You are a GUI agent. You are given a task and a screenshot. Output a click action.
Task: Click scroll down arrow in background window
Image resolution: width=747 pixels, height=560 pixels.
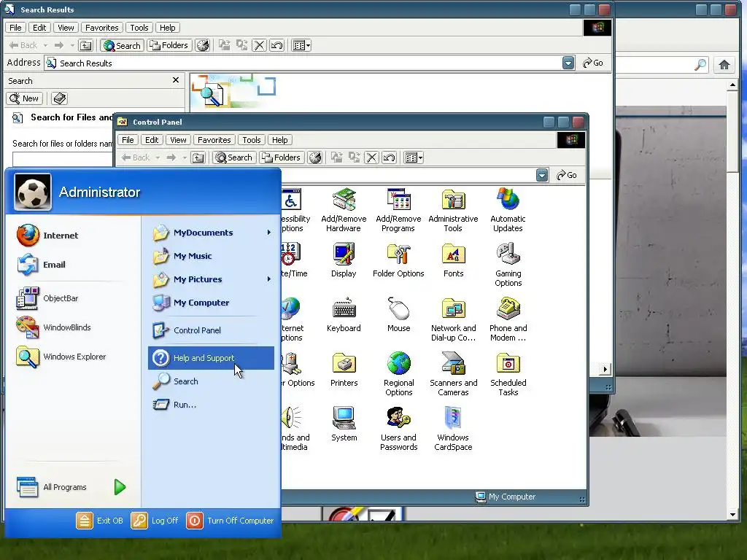pos(732,514)
